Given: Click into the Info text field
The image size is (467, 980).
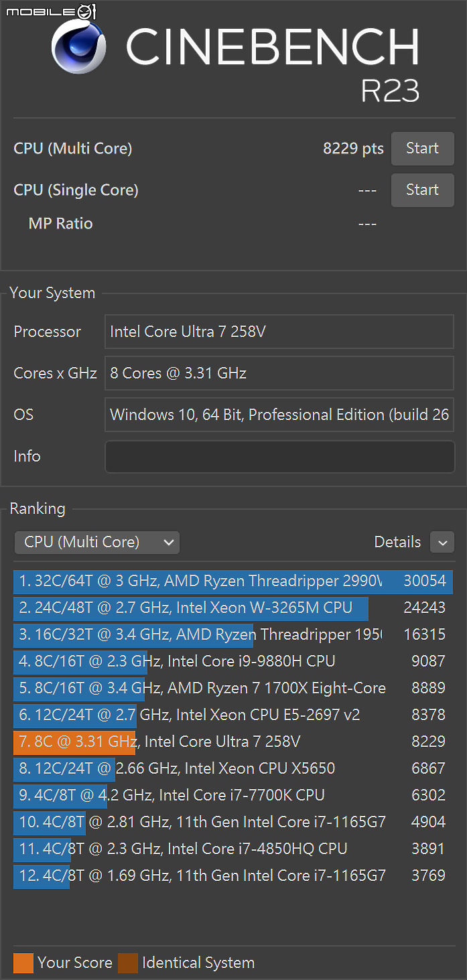Looking at the screenshot, I should click(280, 457).
